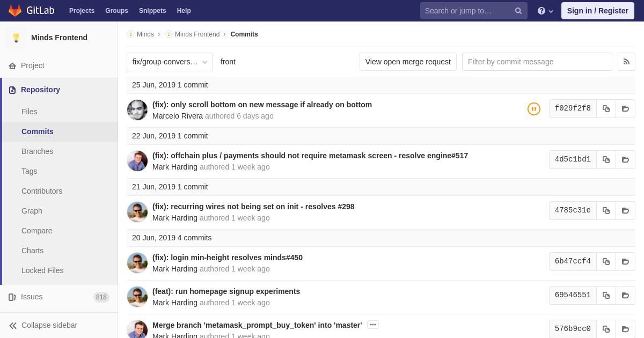The width and height of the screenshot is (644, 338).
Task: Open commit 'login min-height resolves minds#450'
Action: 228,258
